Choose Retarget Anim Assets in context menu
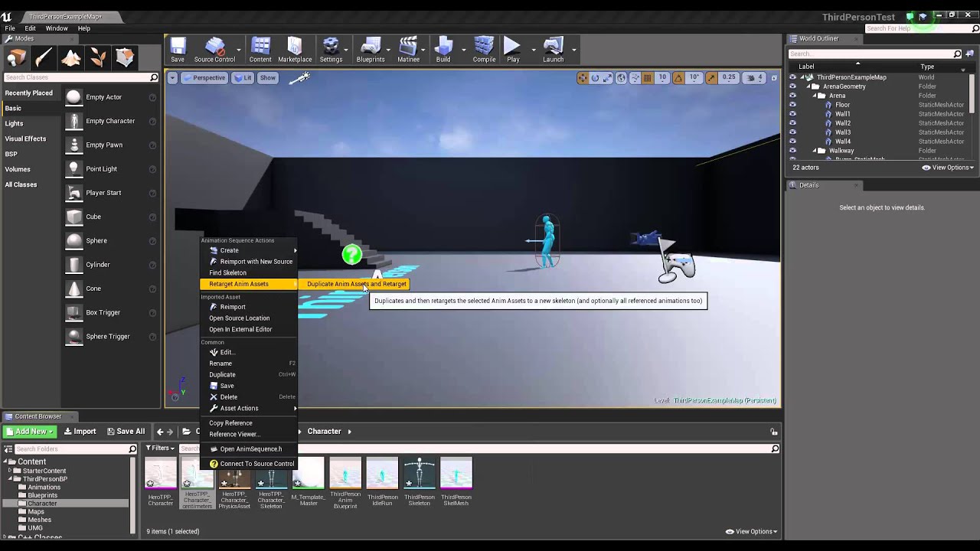Viewport: 980px width, 551px height. [x=250, y=284]
